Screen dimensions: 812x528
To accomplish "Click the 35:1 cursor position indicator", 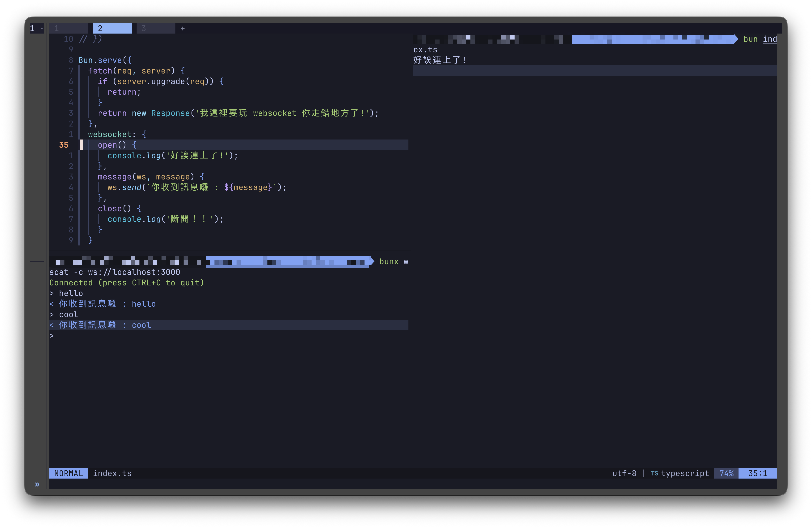I will pyautogui.click(x=758, y=473).
